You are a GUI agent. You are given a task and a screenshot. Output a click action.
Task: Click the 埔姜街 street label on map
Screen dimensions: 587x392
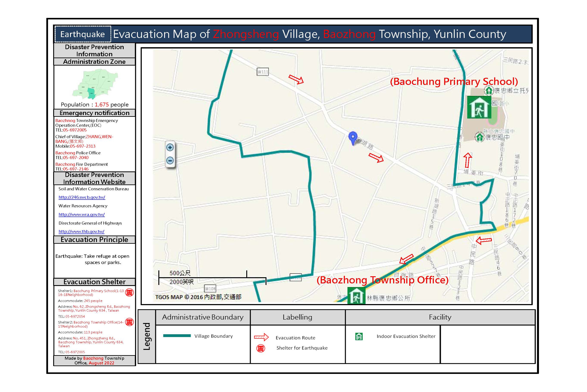[473, 172]
